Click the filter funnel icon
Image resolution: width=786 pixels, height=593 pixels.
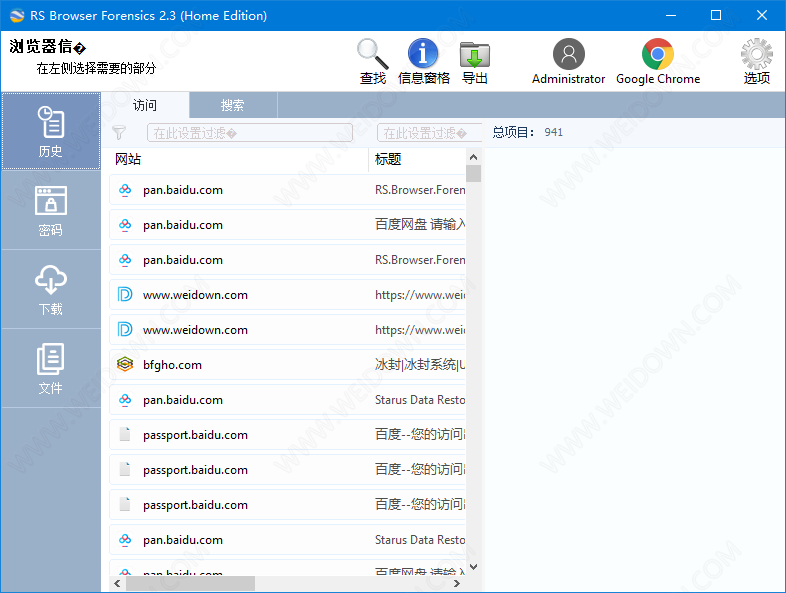tap(119, 132)
